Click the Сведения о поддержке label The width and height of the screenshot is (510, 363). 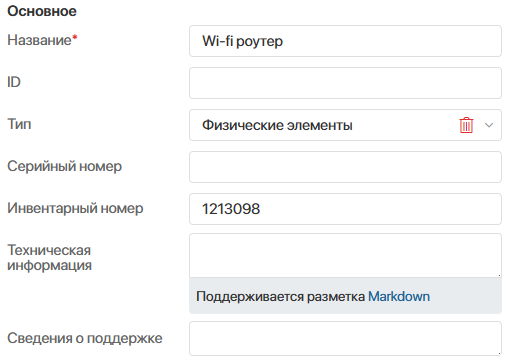click(85, 338)
